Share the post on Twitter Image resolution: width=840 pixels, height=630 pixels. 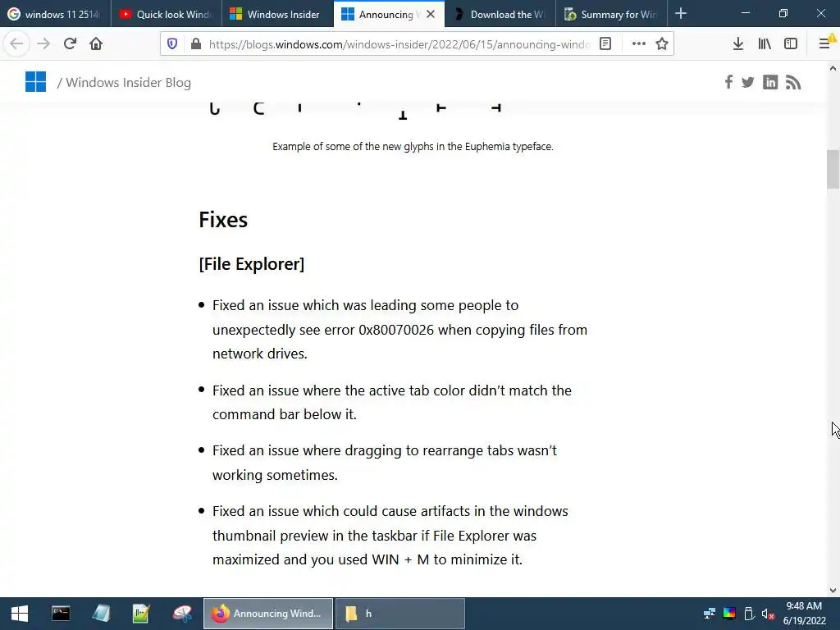pos(748,82)
